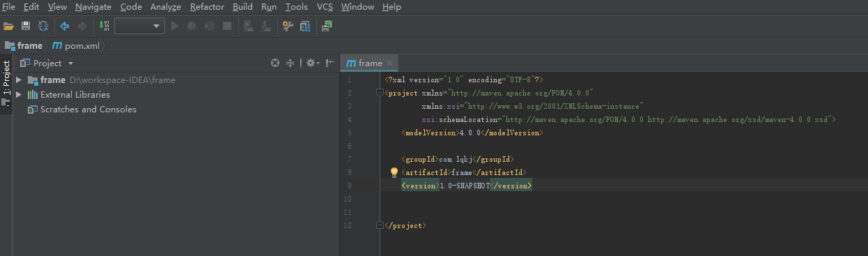
Task: Click the pom.xml breadcrumb in navigation bar
Action: [x=77, y=45]
